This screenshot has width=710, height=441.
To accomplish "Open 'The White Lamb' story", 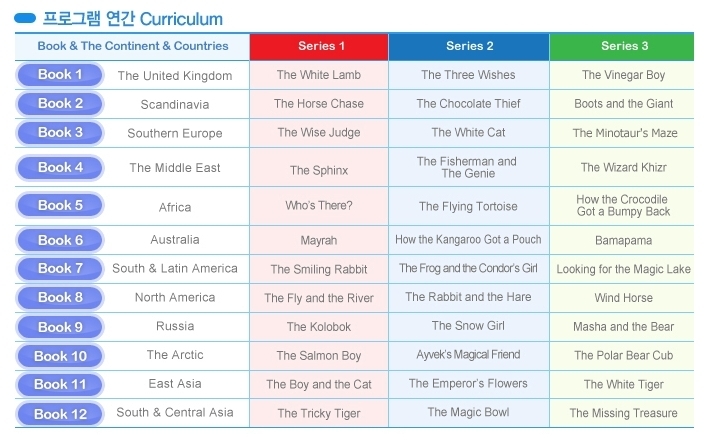I will coord(319,75).
